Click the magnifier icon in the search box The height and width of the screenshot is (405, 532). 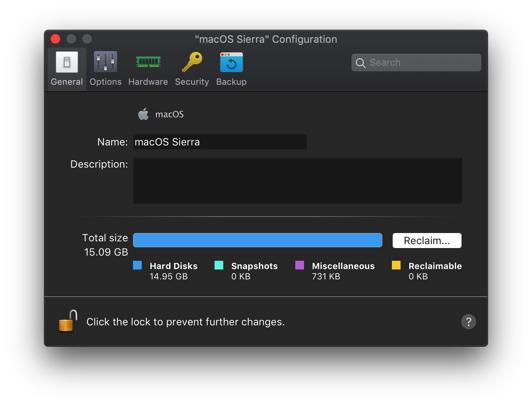(360, 63)
